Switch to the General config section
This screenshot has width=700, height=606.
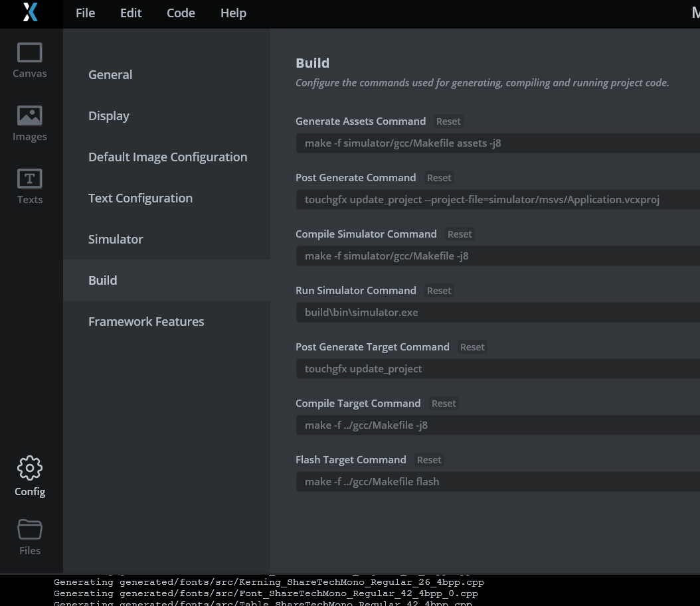coord(110,74)
